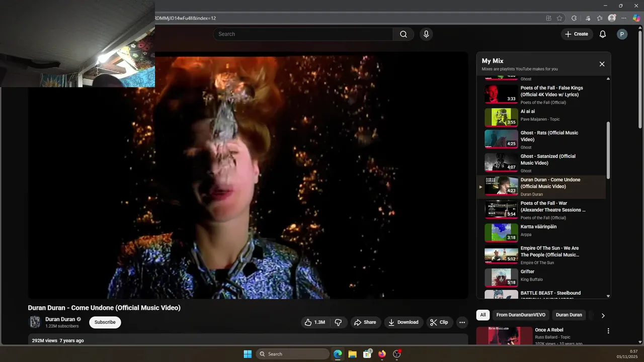The height and width of the screenshot is (362, 644).
Task: Click playlist scrollbar down arrow
Action: [608, 296]
